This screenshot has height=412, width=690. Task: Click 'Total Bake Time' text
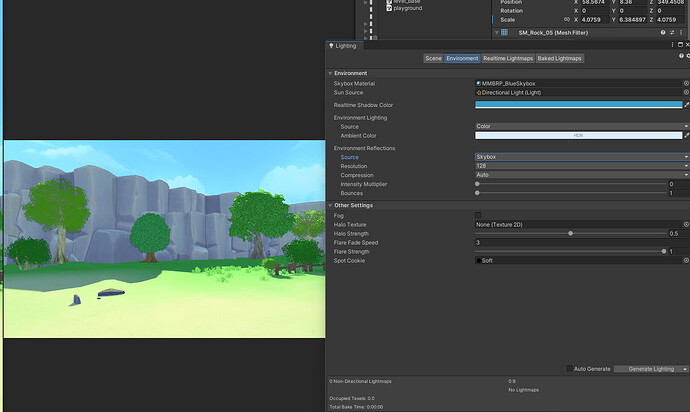pos(356,407)
